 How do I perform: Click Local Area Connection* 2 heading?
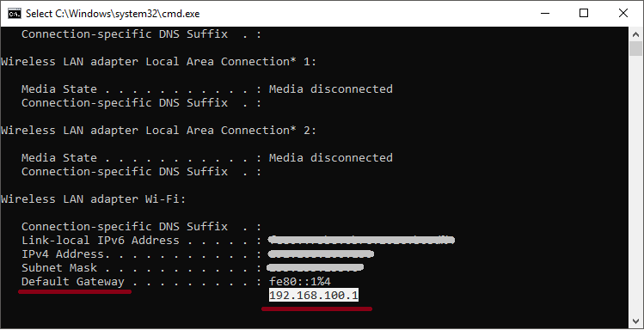158,130
